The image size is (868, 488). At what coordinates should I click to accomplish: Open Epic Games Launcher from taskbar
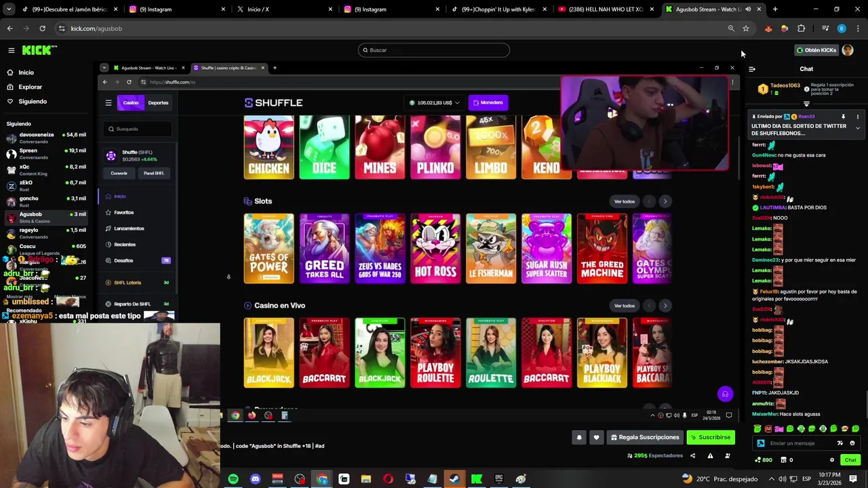499,479
